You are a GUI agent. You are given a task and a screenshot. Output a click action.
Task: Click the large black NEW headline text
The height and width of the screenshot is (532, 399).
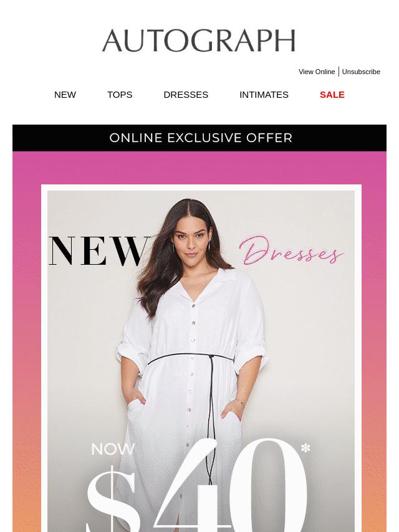[99, 251]
